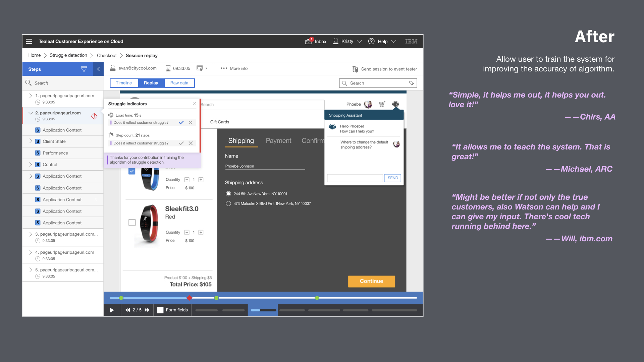644x362 pixels.
Task: Click the Continue button
Action: click(371, 281)
